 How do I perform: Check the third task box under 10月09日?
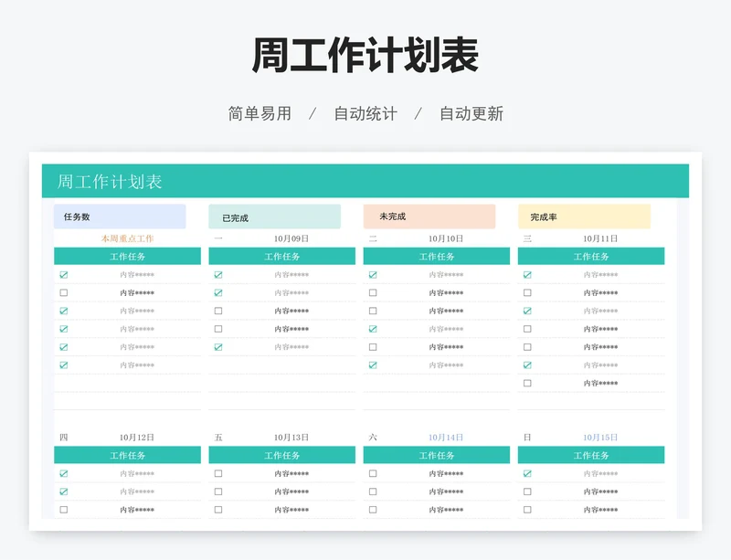(x=218, y=311)
